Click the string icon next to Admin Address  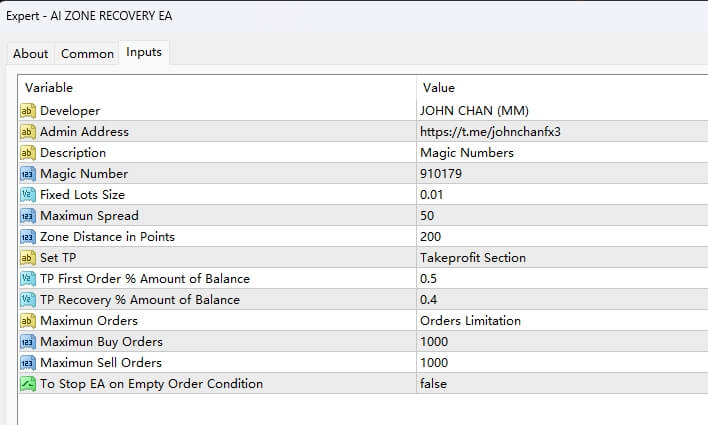coord(28,131)
